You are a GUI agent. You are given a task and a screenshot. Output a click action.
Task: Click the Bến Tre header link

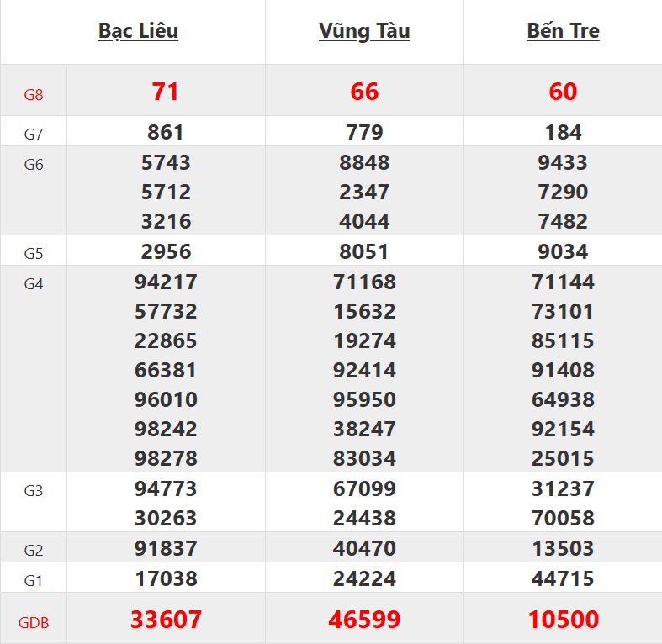coord(563,31)
